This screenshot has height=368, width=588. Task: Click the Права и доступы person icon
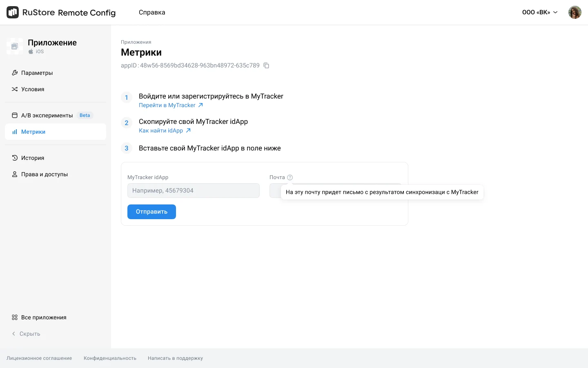point(15,174)
